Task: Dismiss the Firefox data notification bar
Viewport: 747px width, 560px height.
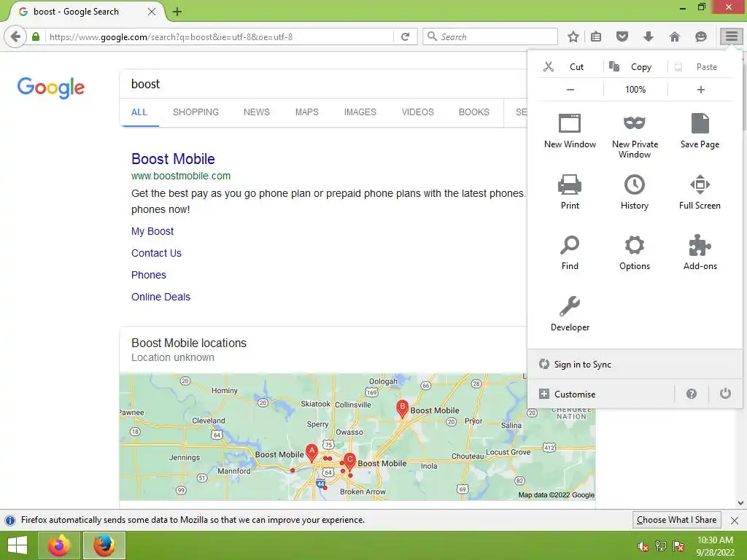Action: 734,520
